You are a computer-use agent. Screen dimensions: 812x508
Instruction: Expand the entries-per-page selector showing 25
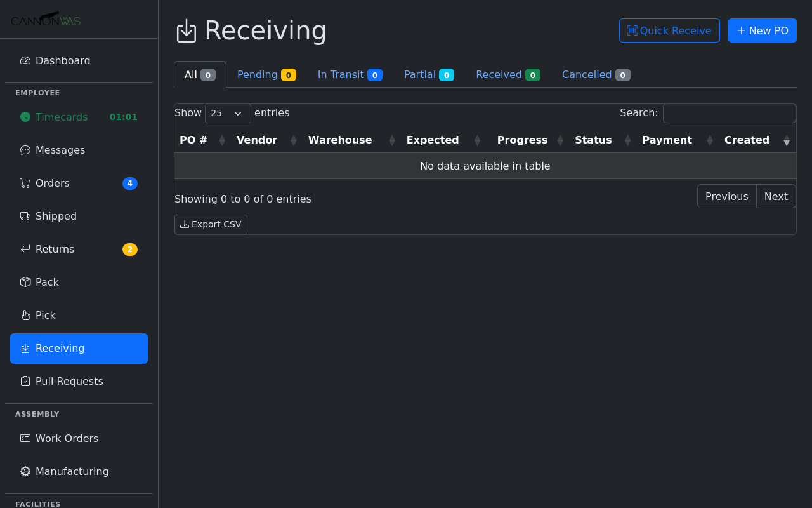(228, 113)
